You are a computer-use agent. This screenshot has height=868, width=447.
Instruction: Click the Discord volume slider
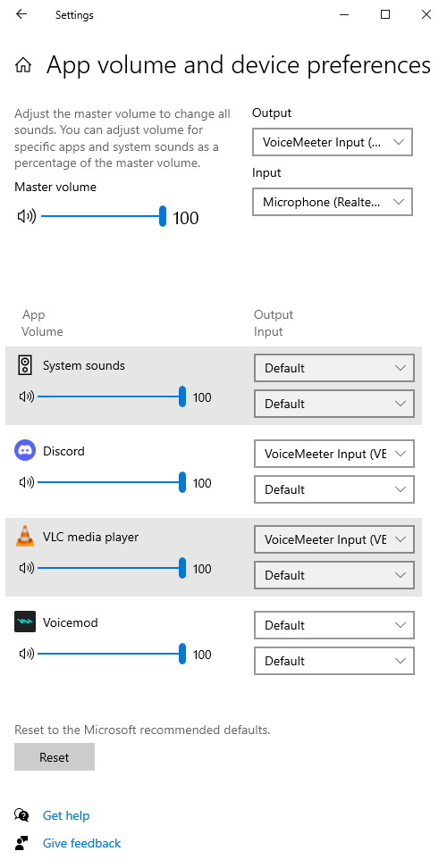pos(112,483)
